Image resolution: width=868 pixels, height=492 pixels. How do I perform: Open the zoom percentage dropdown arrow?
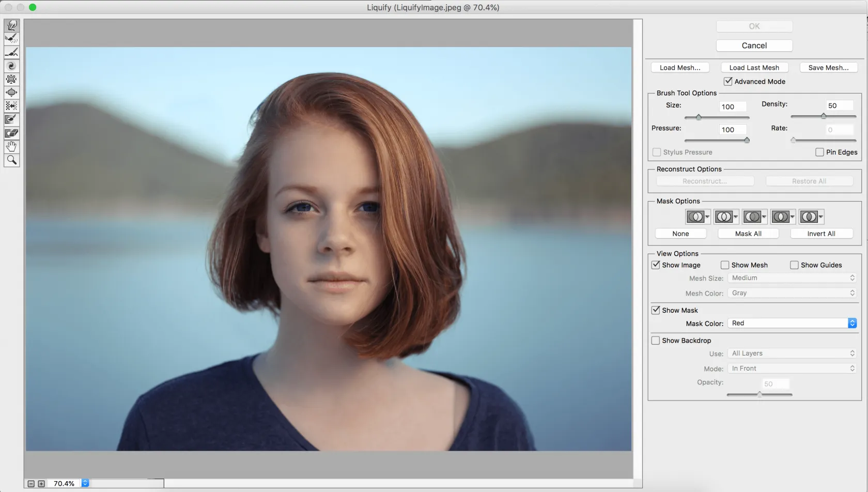(x=85, y=483)
